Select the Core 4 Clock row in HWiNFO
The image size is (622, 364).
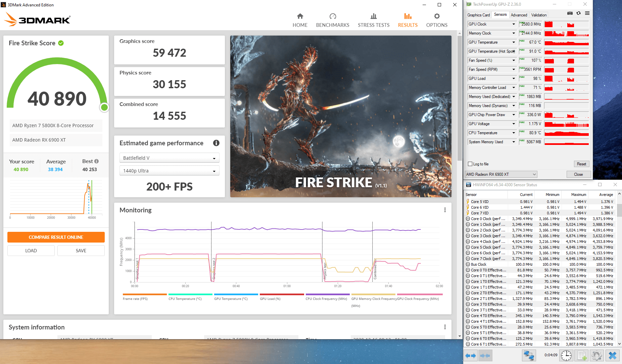540,242
